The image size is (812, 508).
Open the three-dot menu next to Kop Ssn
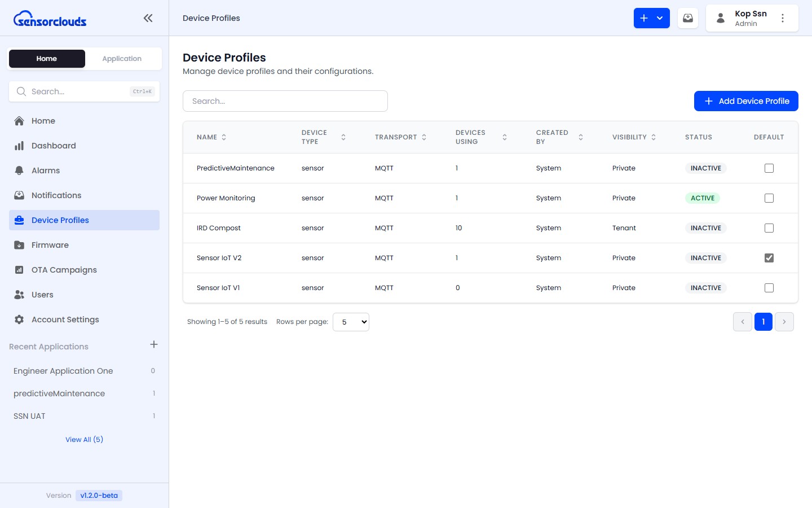(x=783, y=17)
